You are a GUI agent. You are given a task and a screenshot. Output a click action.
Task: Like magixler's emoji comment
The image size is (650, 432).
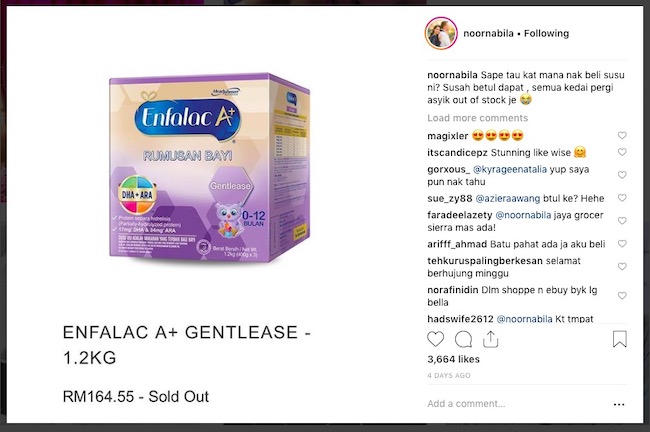[622, 135]
